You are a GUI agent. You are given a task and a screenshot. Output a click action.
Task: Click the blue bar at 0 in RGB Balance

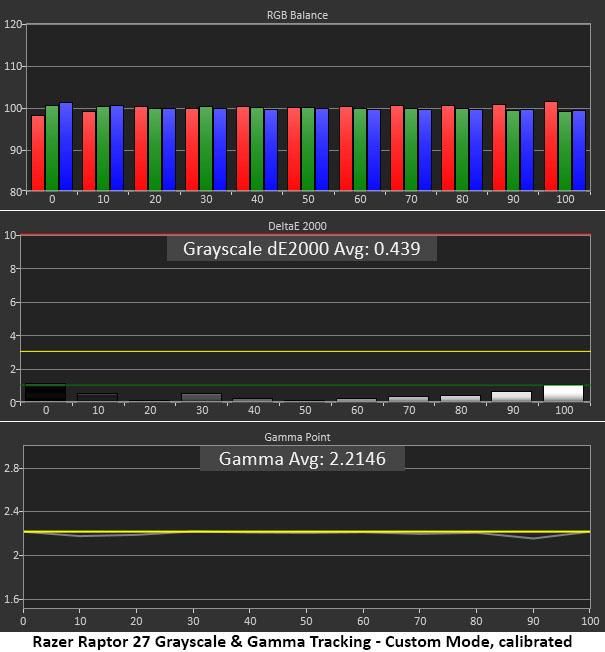point(66,146)
